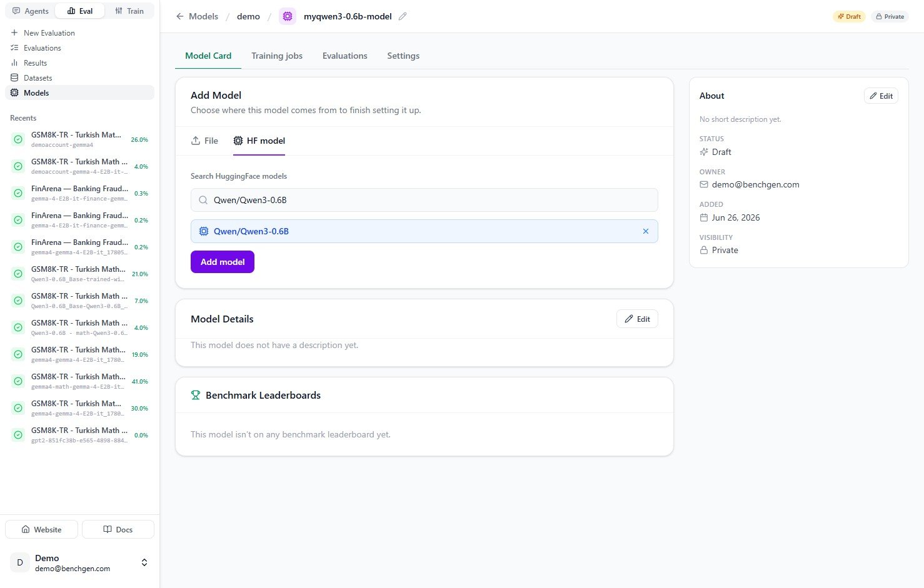The image size is (924, 588).
Task: Open recent GSM8K-TR result scoring 30.0%
Action: pyautogui.click(x=79, y=408)
